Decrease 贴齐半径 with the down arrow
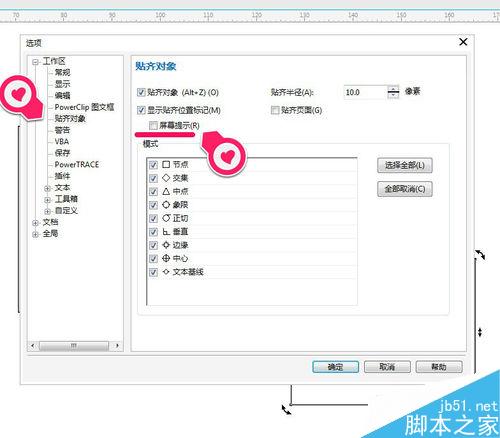 click(x=393, y=96)
